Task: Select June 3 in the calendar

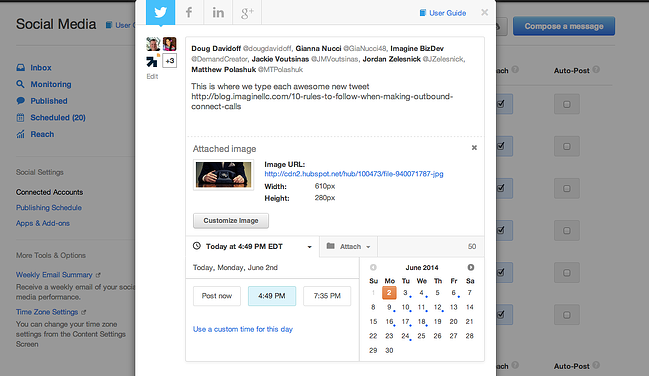Action: 405,293
